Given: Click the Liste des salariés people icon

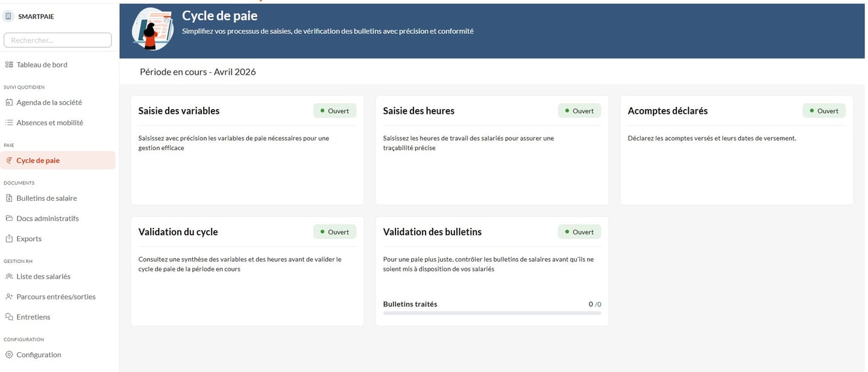Looking at the screenshot, I should [x=9, y=276].
